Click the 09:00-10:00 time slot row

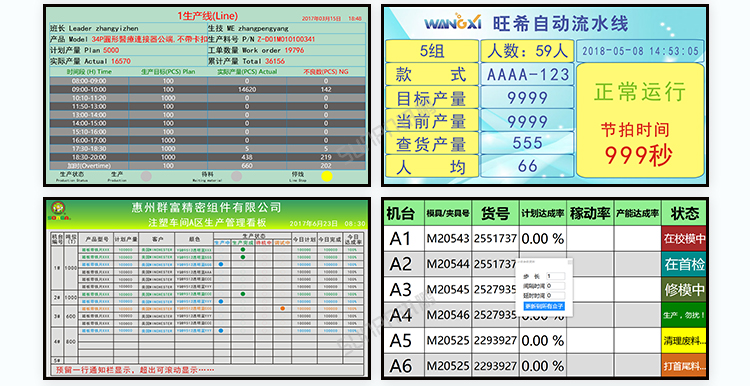pyautogui.click(x=207, y=89)
